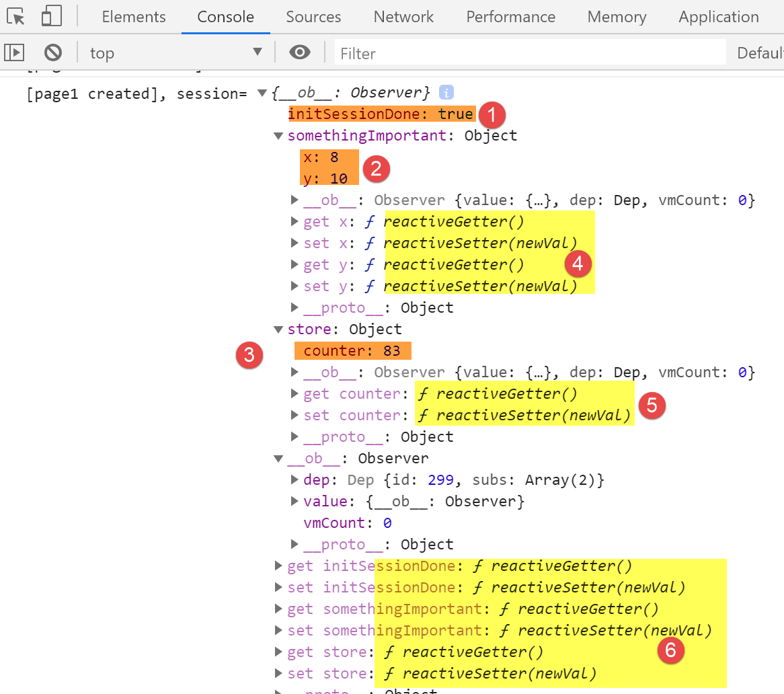
Task: Toggle the device toolbar icon
Action: click(51, 17)
